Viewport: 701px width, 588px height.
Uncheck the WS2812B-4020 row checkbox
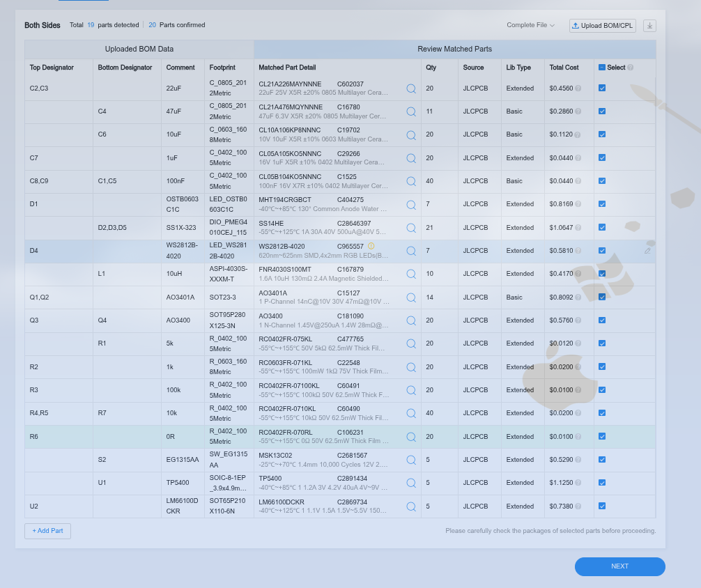(602, 251)
